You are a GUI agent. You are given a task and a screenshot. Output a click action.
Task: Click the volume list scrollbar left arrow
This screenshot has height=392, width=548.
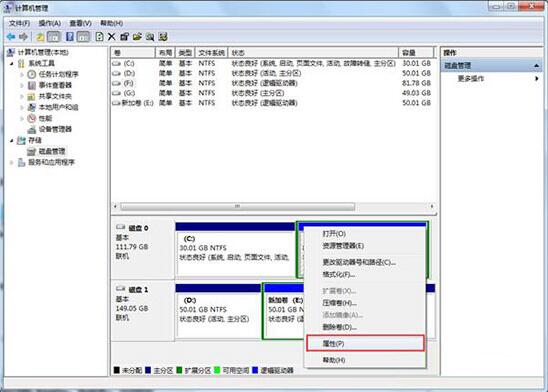point(115,206)
